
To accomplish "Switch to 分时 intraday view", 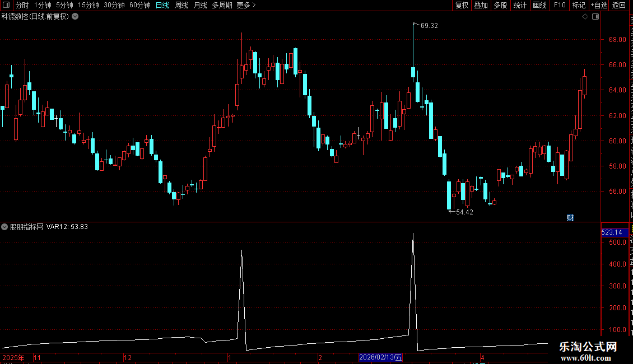I will click(22, 5).
